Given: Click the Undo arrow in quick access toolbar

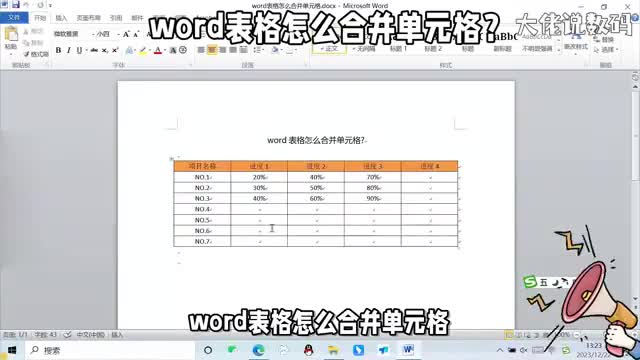Looking at the screenshot, I should coord(27,5).
